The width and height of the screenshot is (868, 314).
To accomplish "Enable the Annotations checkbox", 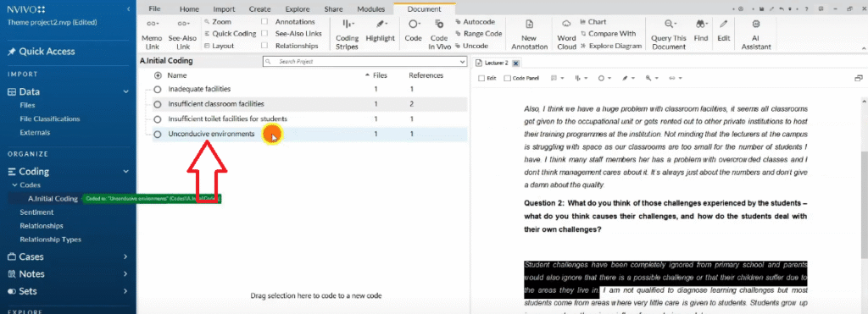I will pyautogui.click(x=264, y=21).
